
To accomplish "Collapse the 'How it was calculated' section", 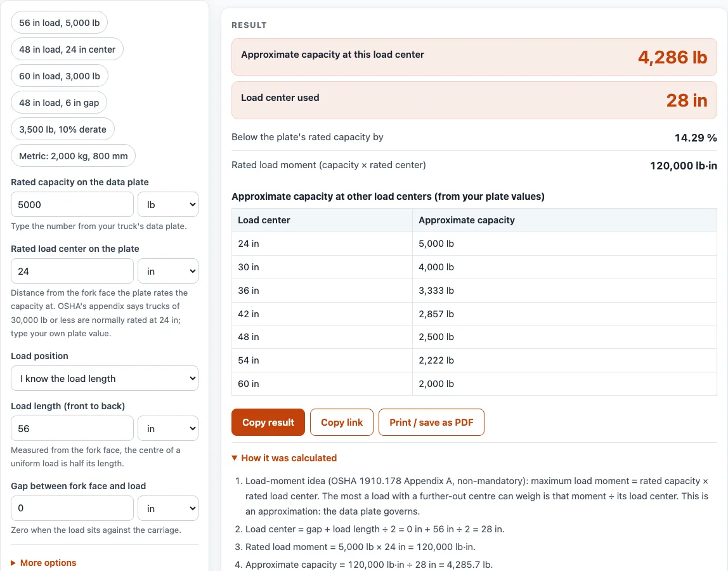I will coord(284,458).
